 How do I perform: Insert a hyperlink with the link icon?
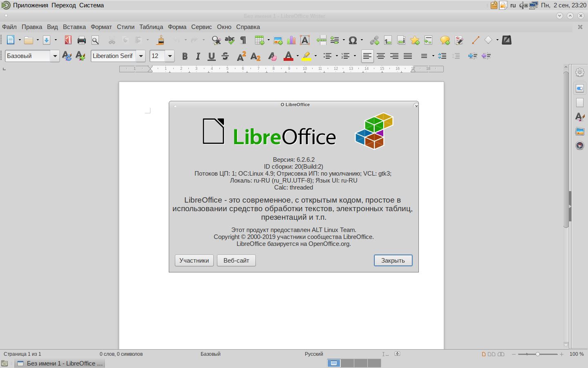point(374,40)
